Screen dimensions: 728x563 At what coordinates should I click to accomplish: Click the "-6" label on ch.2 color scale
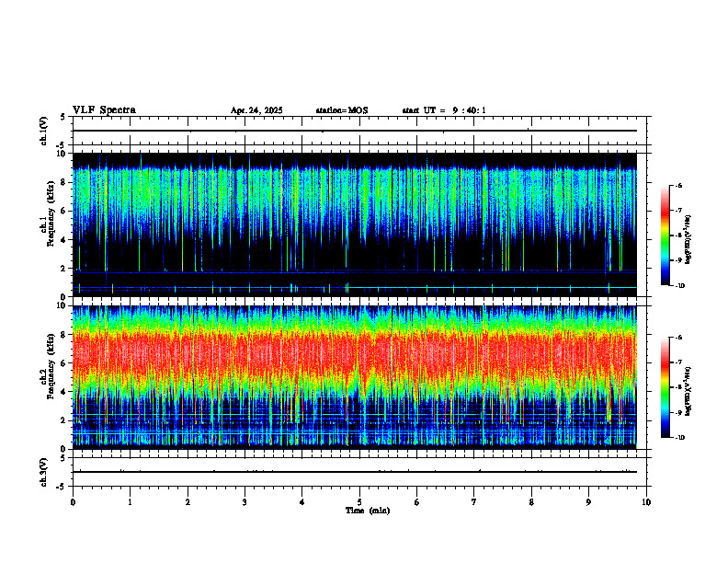pyautogui.click(x=679, y=338)
